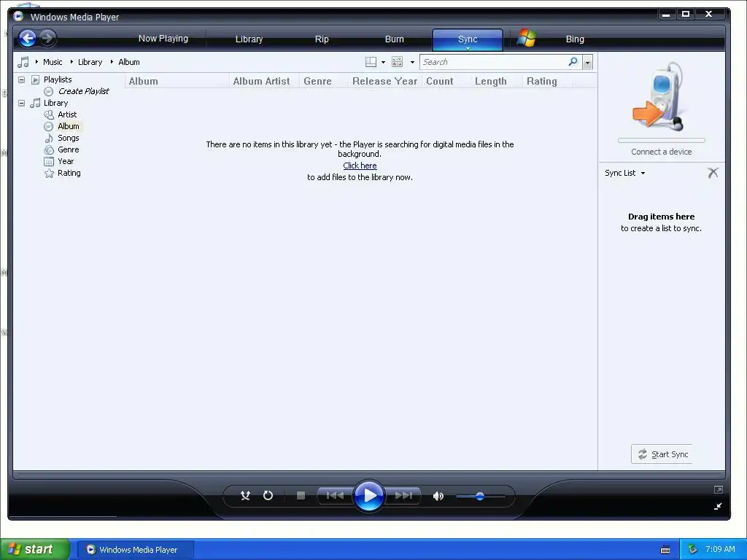Click Windows Media Player taskbar button

point(135,550)
